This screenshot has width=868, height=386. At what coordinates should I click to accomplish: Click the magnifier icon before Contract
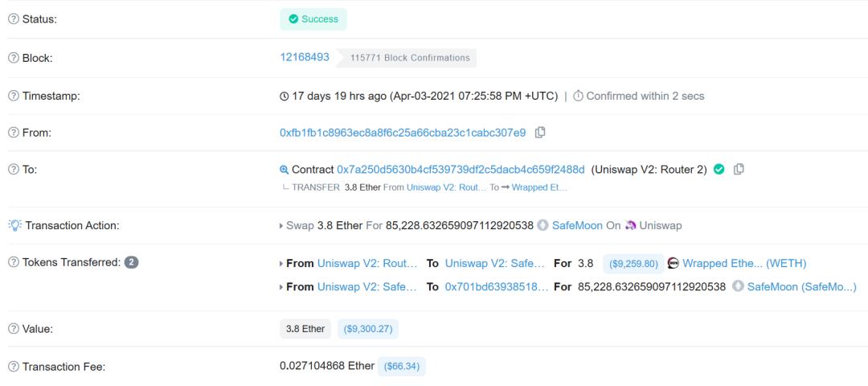pos(284,170)
